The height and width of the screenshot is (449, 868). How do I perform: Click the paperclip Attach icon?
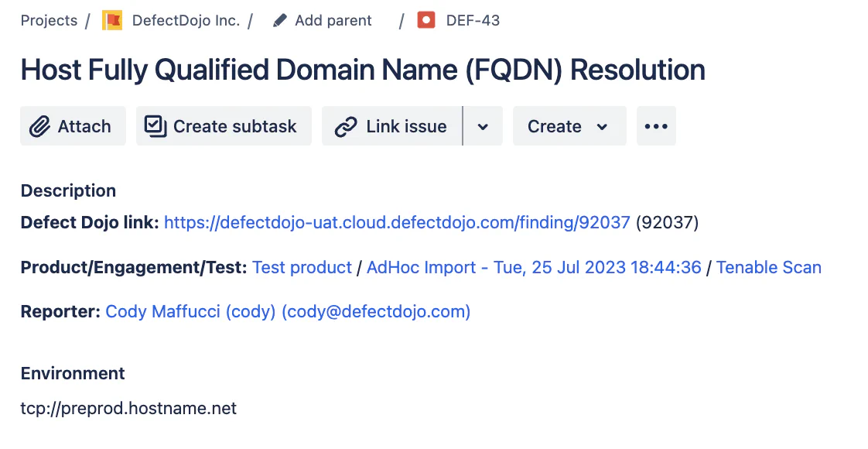tap(39, 126)
